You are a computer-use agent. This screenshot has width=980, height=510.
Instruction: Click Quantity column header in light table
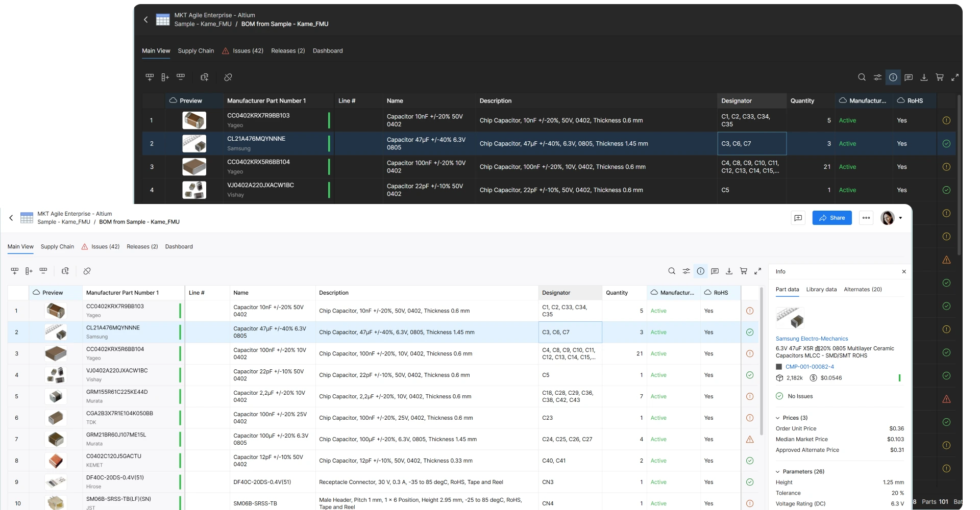click(x=624, y=293)
